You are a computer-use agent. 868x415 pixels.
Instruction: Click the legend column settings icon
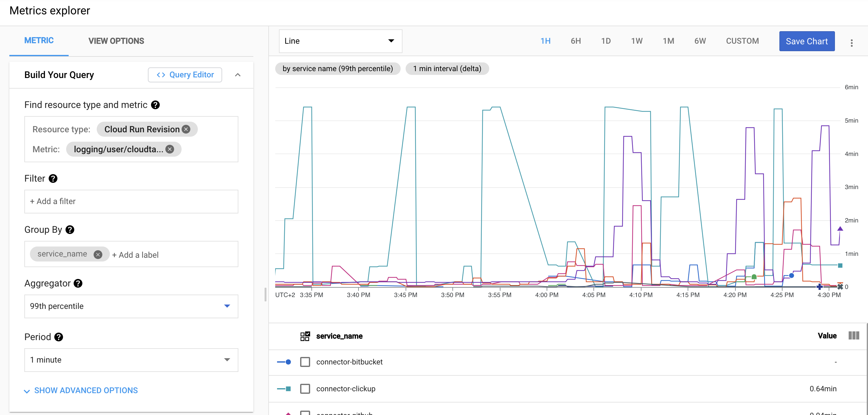coord(854,335)
